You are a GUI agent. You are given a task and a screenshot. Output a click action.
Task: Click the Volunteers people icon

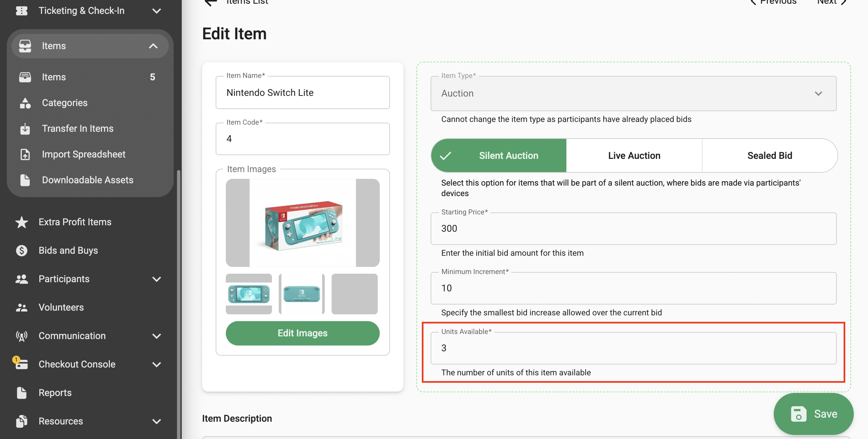pos(22,308)
